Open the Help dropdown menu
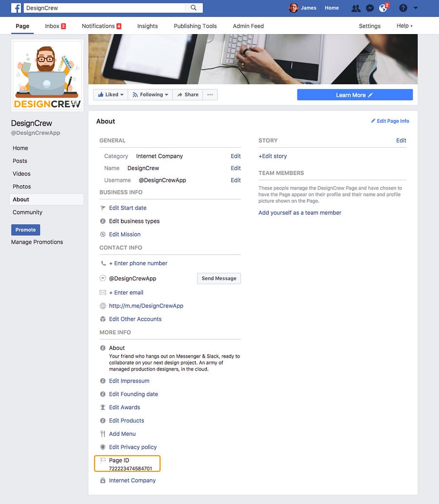 tap(404, 26)
